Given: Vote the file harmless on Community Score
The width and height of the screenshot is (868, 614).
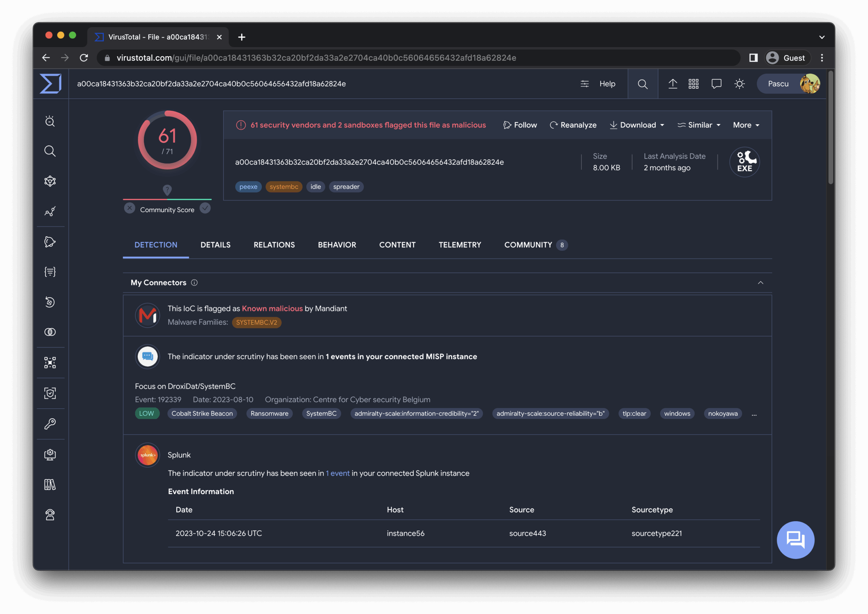Looking at the screenshot, I should (205, 208).
